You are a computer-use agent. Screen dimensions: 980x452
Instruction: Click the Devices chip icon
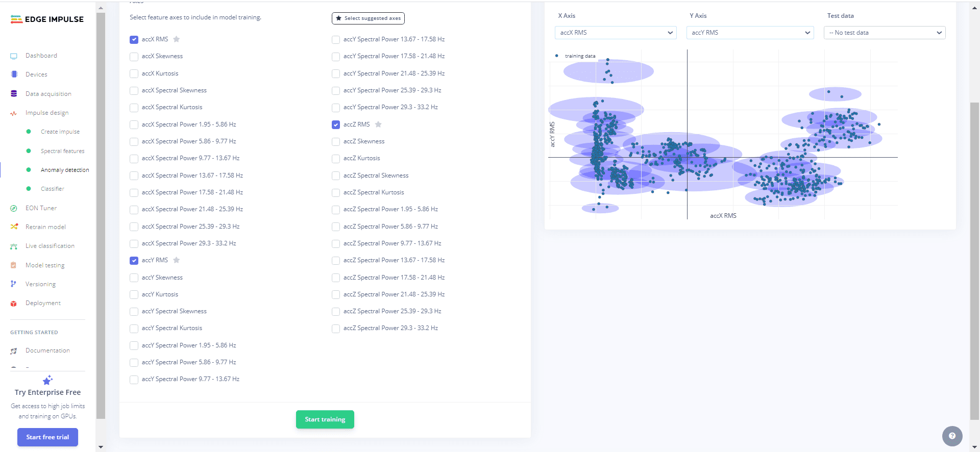click(x=14, y=74)
